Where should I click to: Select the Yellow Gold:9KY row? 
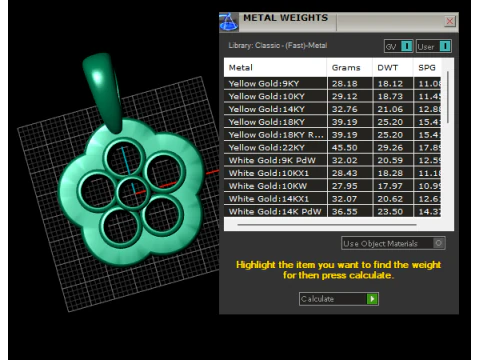(332, 83)
